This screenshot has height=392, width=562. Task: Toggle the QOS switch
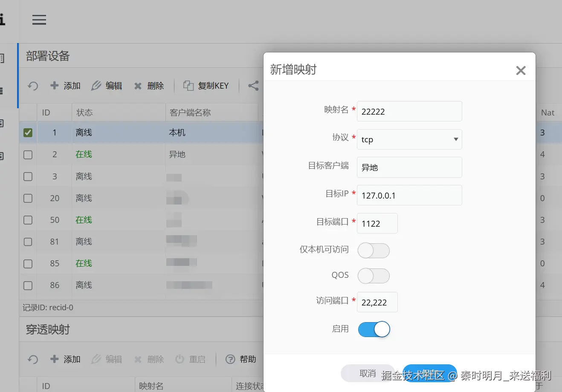pos(374,276)
